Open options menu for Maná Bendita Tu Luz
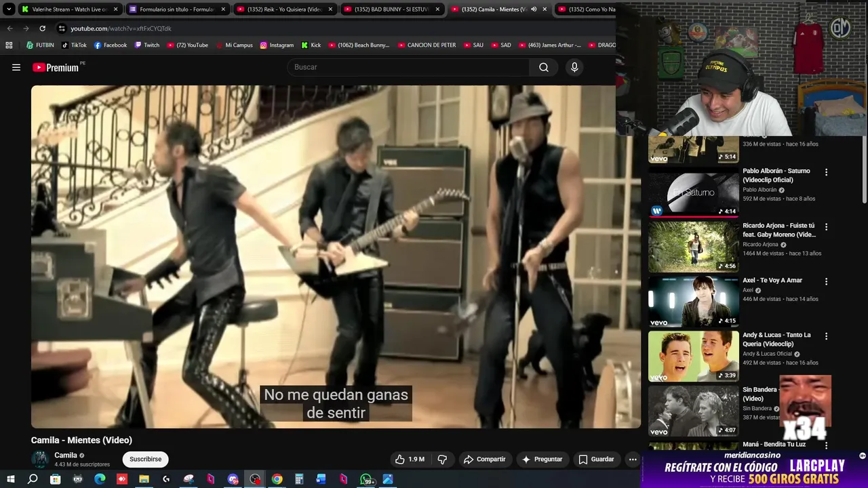Image resolution: width=868 pixels, height=488 pixels. [x=826, y=445]
